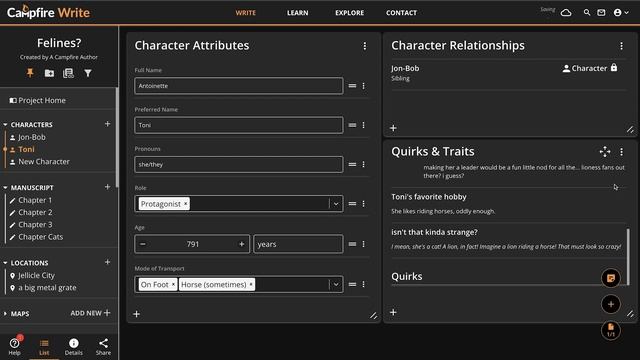Click the Full Name input field
This screenshot has width=640, height=360.
pyautogui.click(x=239, y=86)
